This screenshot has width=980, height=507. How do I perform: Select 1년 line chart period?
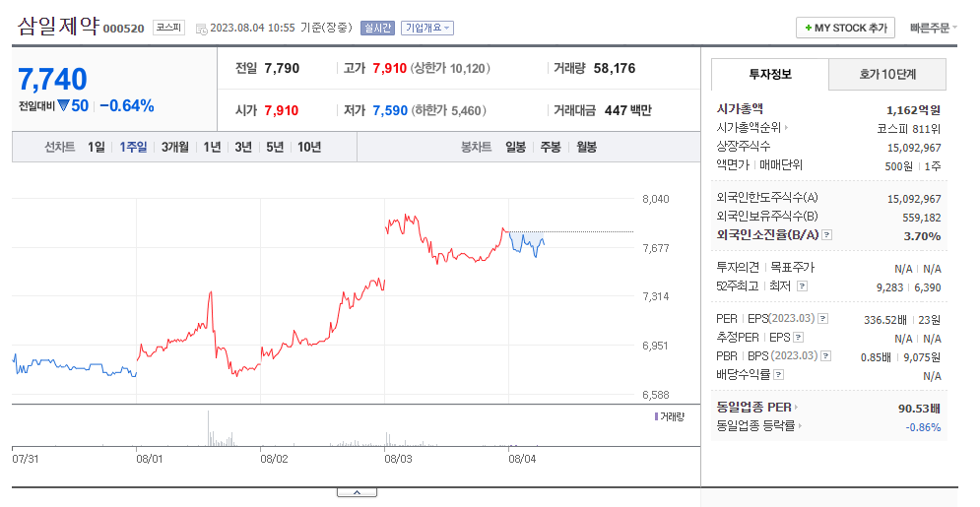click(x=212, y=147)
